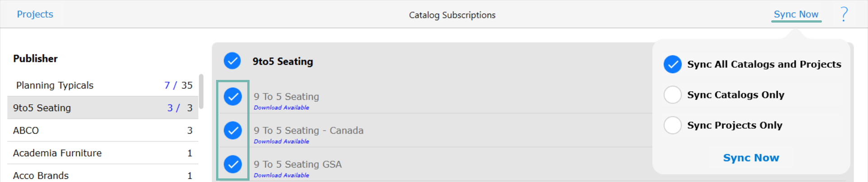Select ABCO publisher

coord(103,131)
